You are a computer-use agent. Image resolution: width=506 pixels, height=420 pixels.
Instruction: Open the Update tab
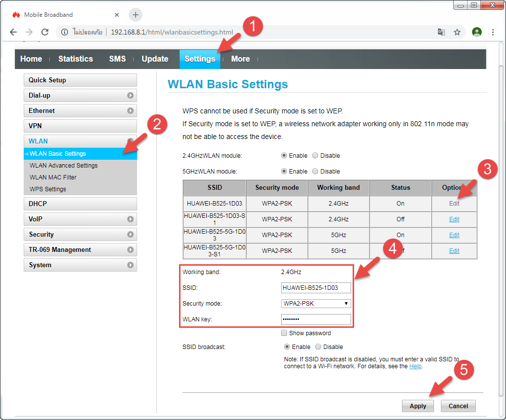(x=155, y=59)
